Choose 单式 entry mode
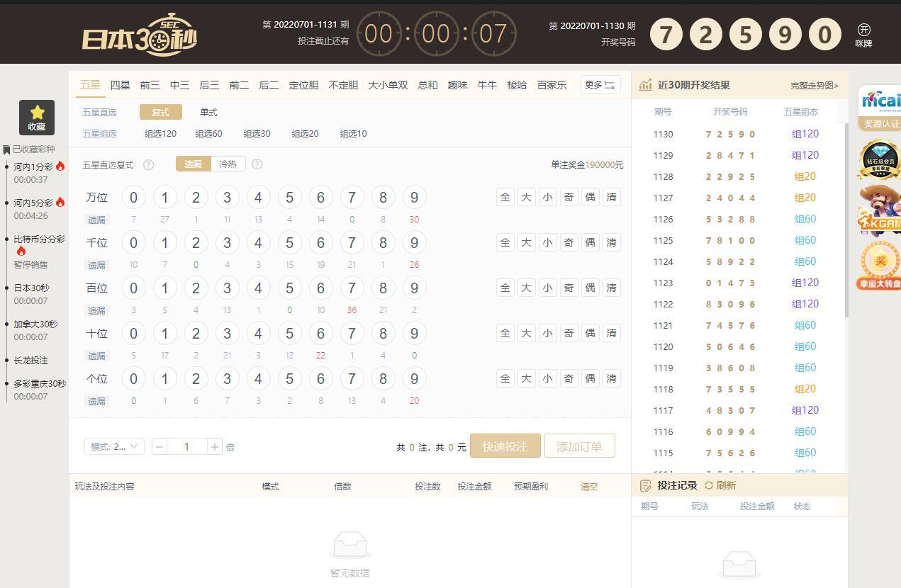 pos(208,112)
